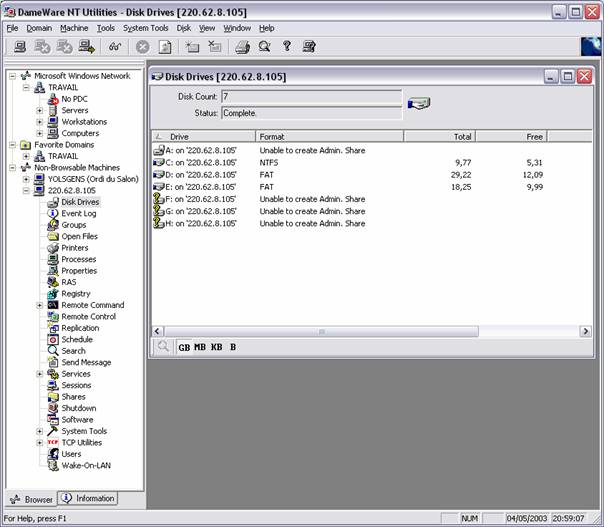Select RAS in the tree
The width and height of the screenshot is (604, 527).
[x=69, y=282]
